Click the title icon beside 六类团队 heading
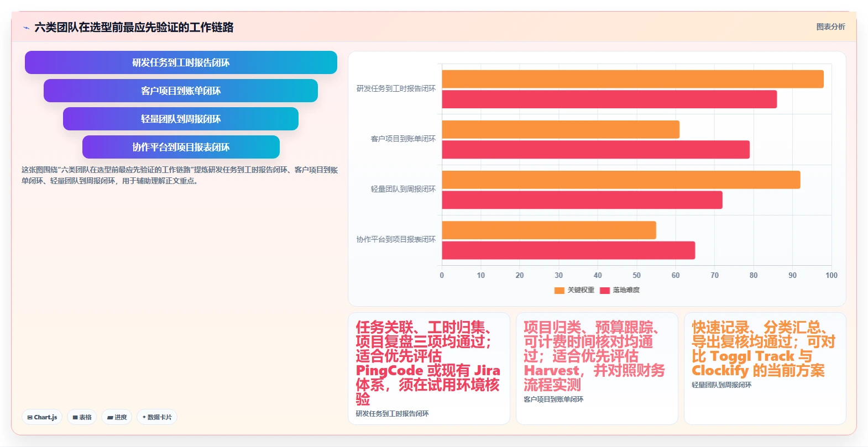This screenshot has width=868, height=447. click(26, 28)
